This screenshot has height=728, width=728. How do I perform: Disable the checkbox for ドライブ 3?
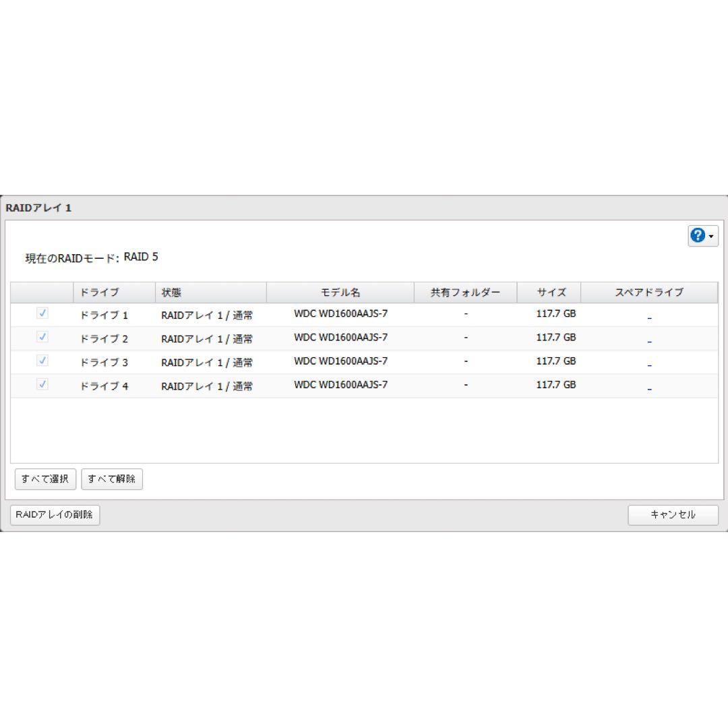tap(42, 360)
